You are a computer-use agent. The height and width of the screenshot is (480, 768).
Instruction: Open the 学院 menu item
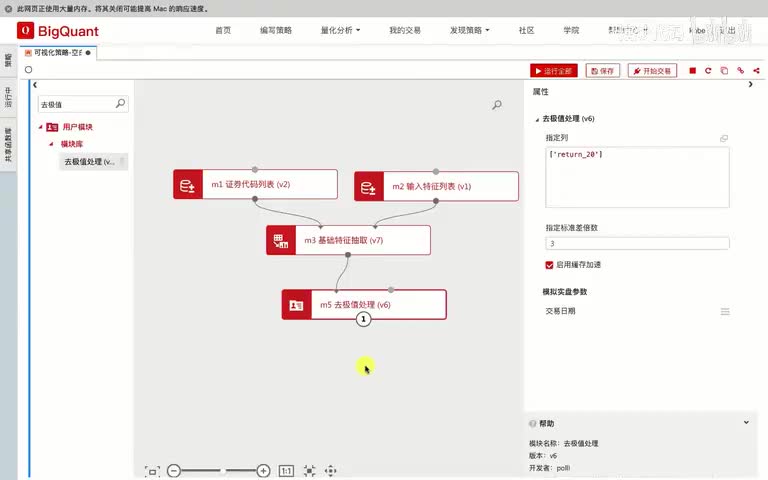[571, 30]
